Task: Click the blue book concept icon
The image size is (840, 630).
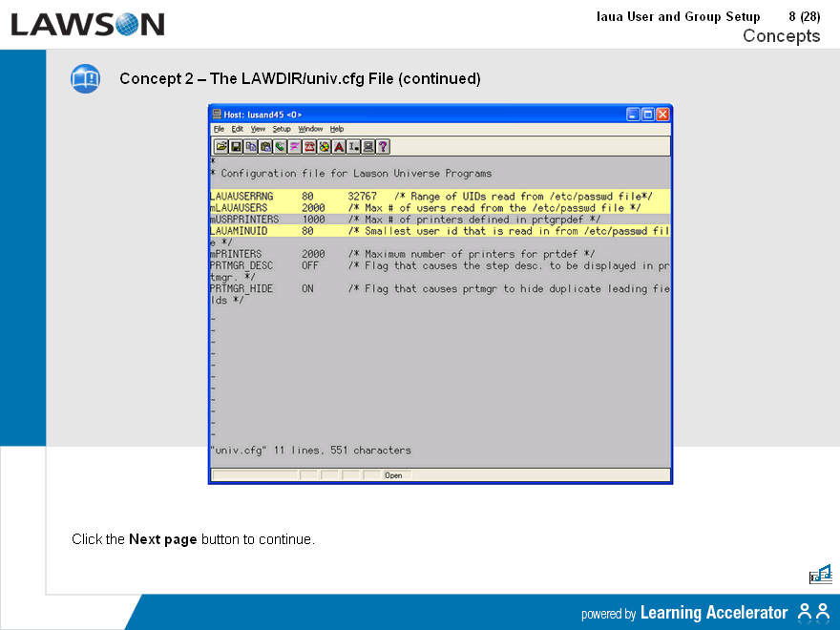Action: pos(85,78)
